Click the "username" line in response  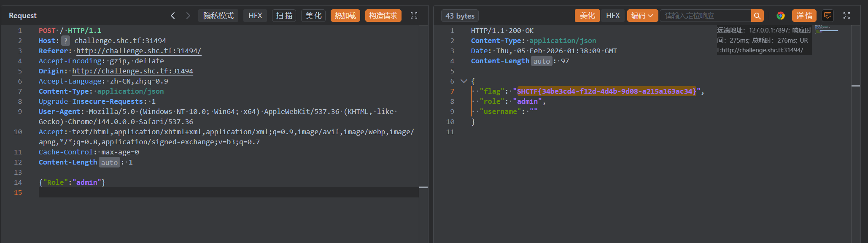pos(505,111)
